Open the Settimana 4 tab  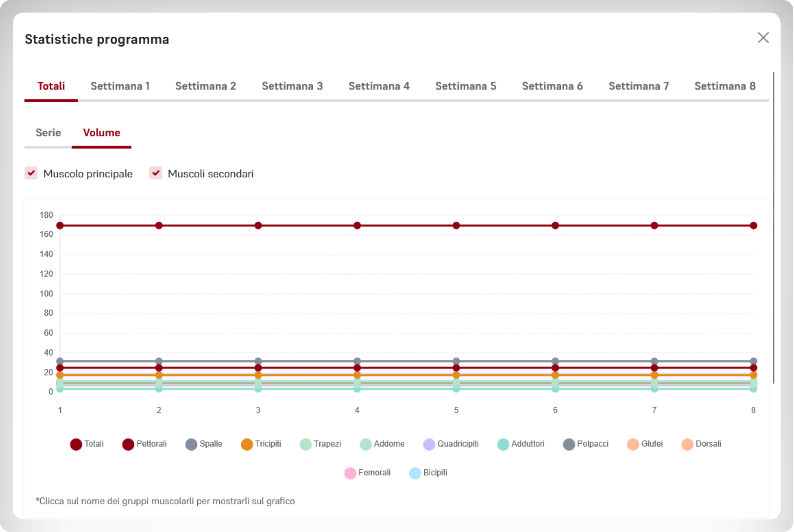tap(379, 86)
